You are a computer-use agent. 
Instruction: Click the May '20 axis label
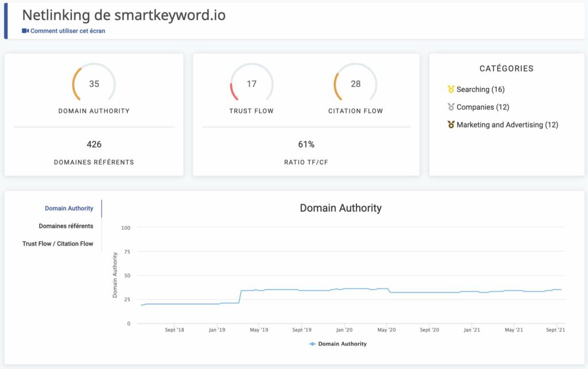386,330
